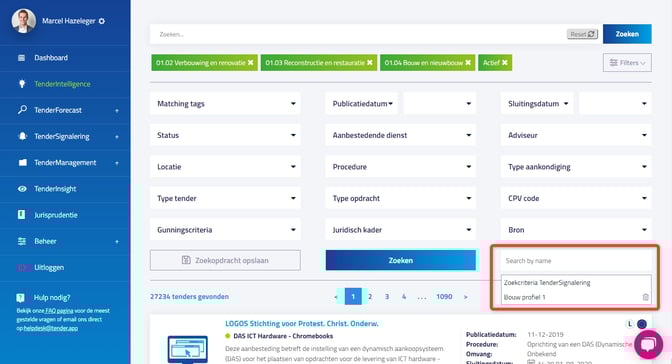Image resolution: width=672 pixels, height=364 pixels.
Task: Open Beheer menu item
Action: tap(45, 241)
